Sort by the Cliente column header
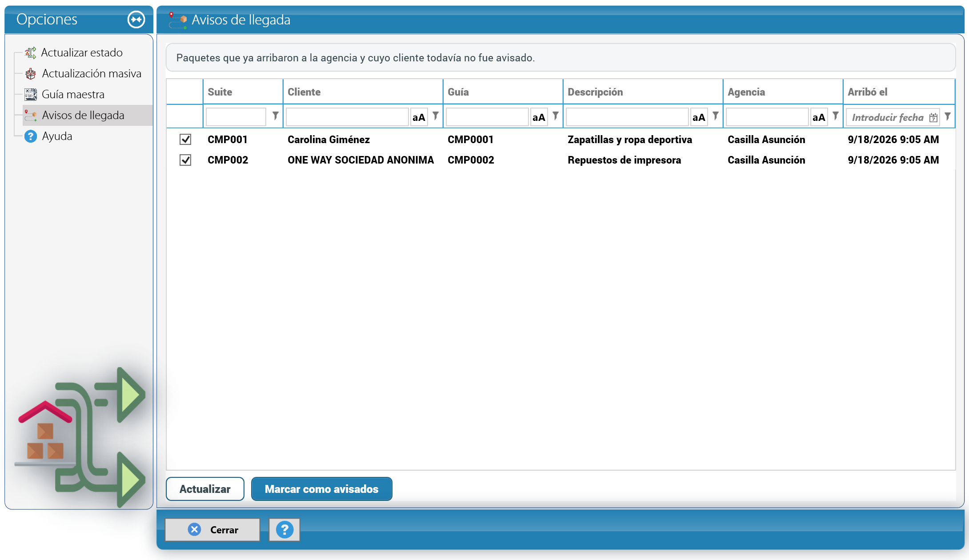The image size is (969, 560). click(363, 92)
